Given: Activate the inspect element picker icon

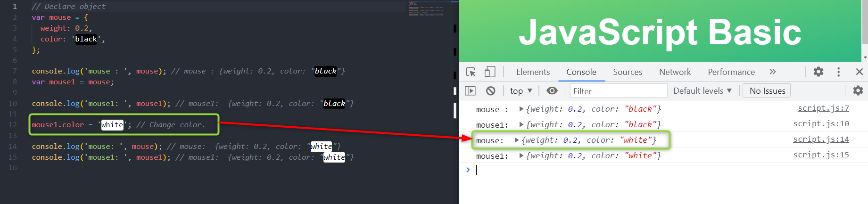Looking at the screenshot, I should 471,72.
